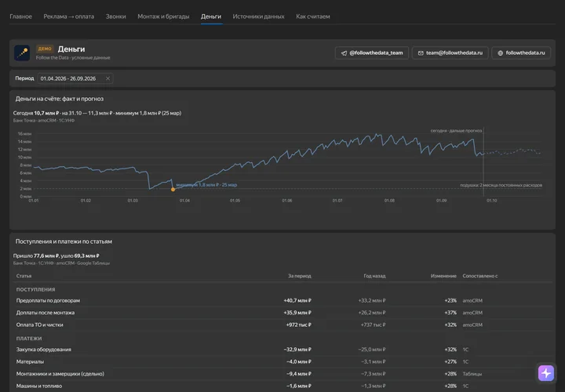Click the −25,0 млн ₽ year-ago value
This screenshot has width=565, height=392.
click(372, 350)
